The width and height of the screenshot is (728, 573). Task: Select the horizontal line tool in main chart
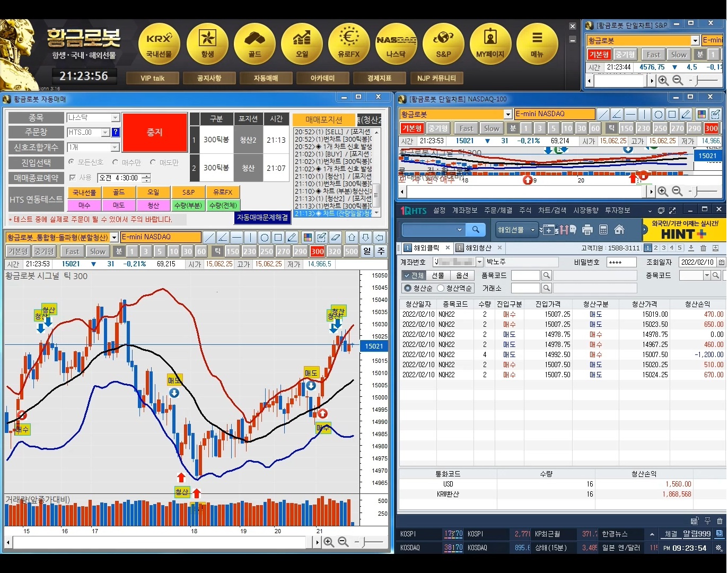(237, 237)
